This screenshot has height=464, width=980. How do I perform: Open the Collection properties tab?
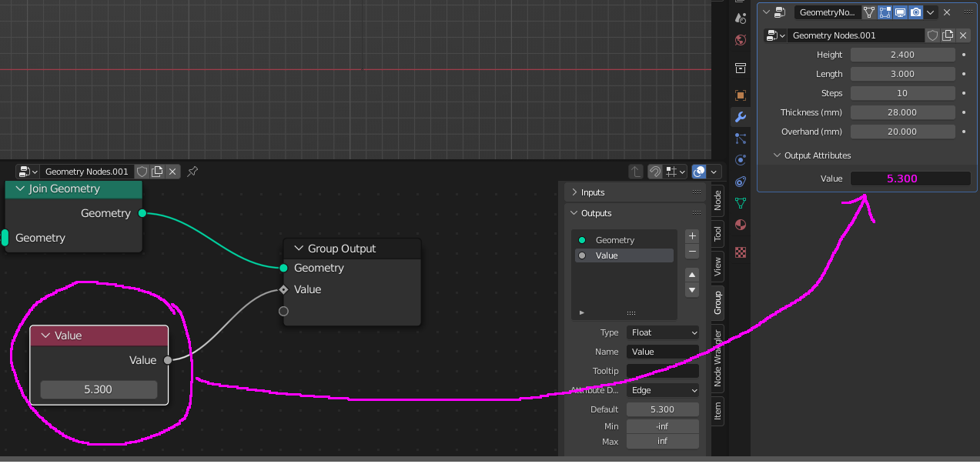pos(741,68)
